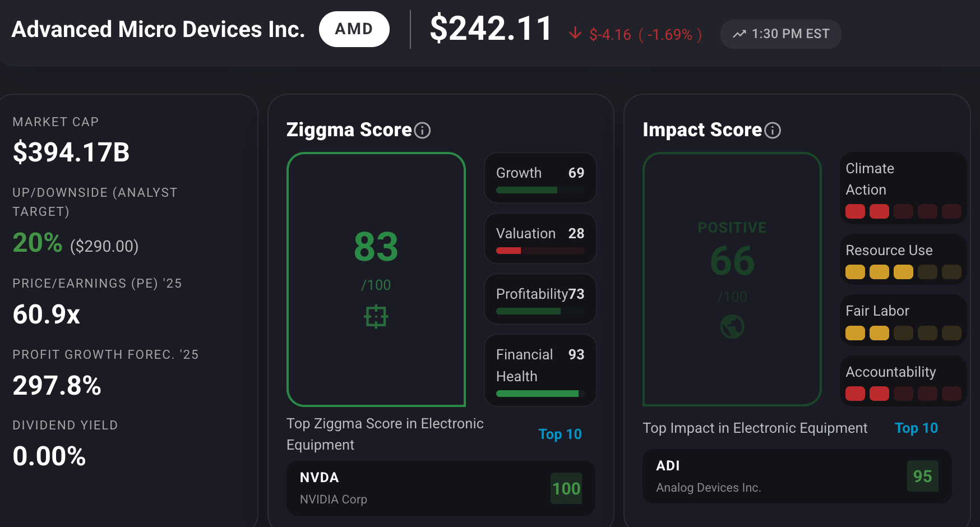Select the Growth 69 card
This screenshot has height=527, width=980.
point(540,178)
